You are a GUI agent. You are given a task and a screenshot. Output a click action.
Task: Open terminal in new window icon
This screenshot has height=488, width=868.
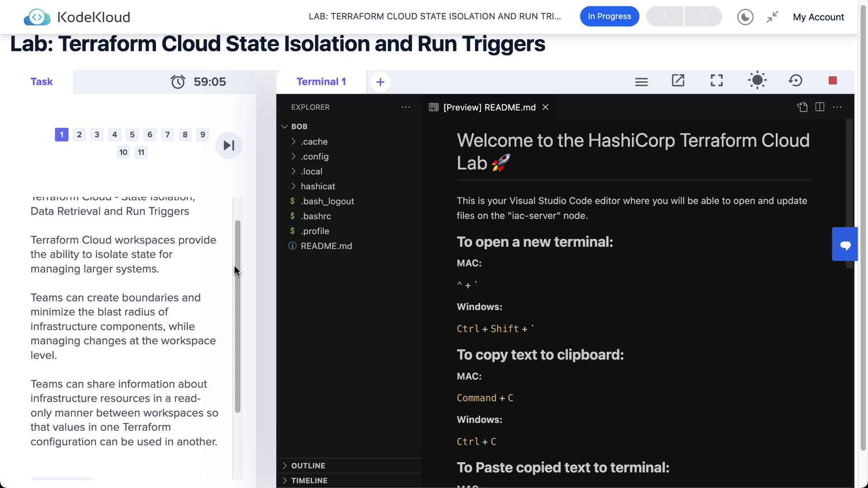(x=678, y=81)
